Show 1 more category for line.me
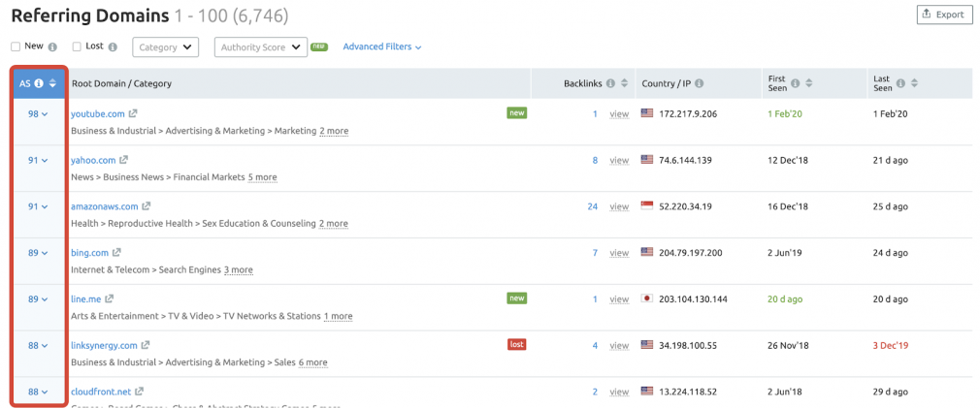Viewport: 980px width, 408px height. 338,316
